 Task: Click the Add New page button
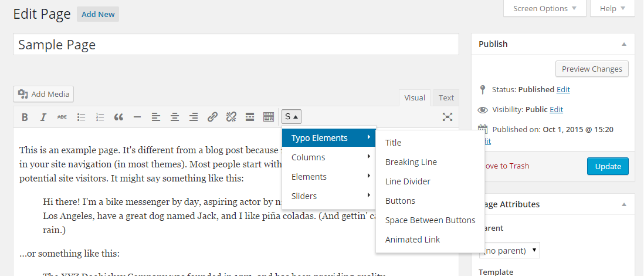pyautogui.click(x=98, y=15)
